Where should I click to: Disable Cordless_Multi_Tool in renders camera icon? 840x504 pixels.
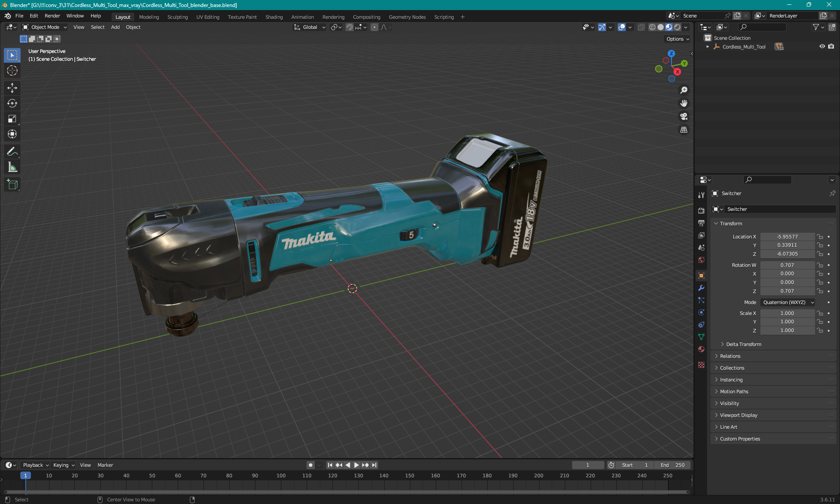point(831,46)
